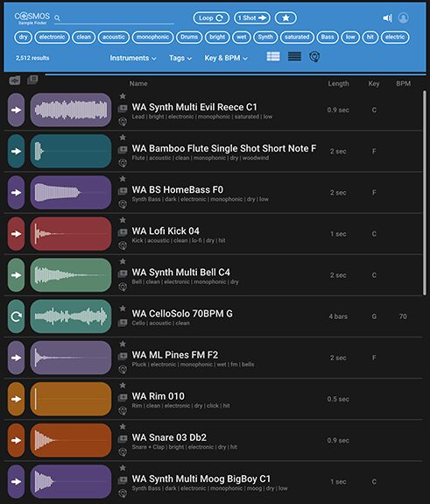Click the WA Snare 03 Db2 waveform

pos(71,440)
